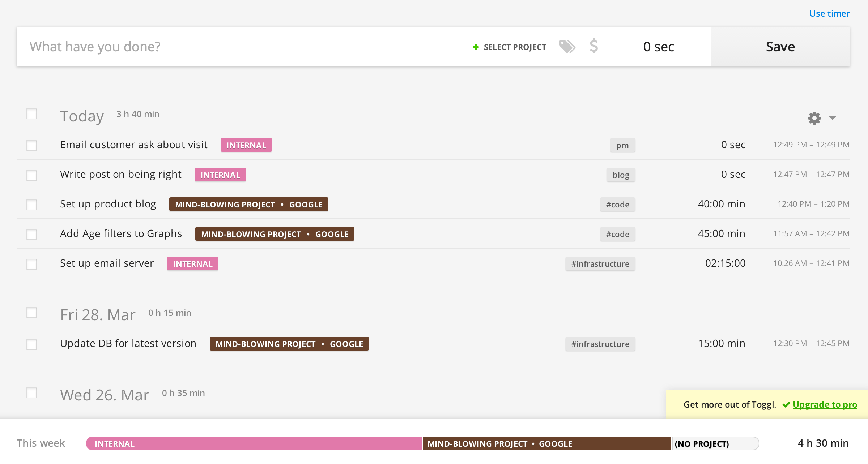This screenshot has width=868, height=464.
Task: Click #code tag on Add Age filters row
Action: coord(618,234)
